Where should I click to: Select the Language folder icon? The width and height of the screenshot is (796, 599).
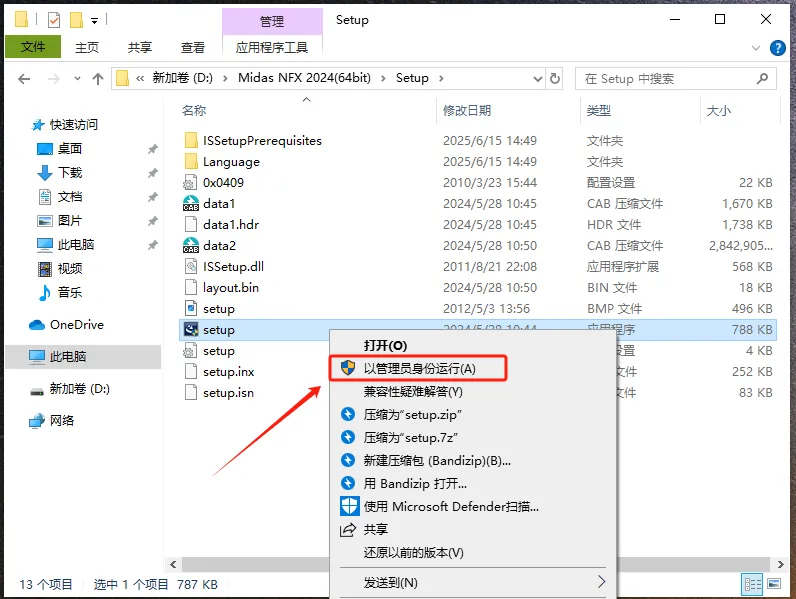click(x=191, y=161)
